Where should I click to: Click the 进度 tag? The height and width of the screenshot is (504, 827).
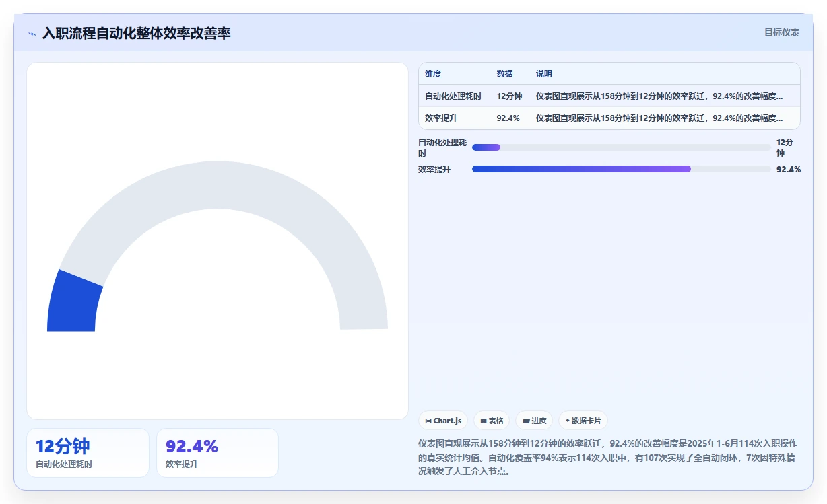pyautogui.click(x=534, y=421)
